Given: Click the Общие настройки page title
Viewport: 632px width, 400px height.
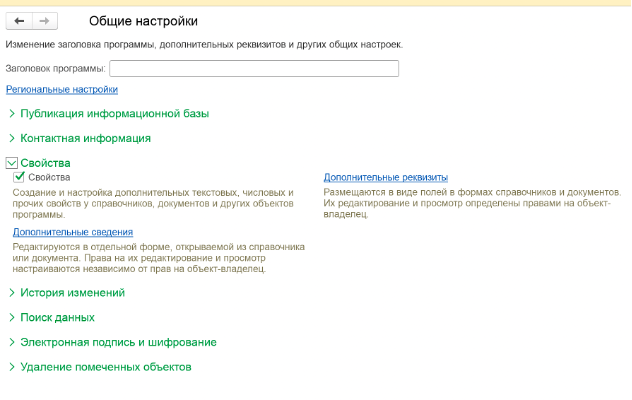Looking at the screenshot, I should click(x=143, y=21).
